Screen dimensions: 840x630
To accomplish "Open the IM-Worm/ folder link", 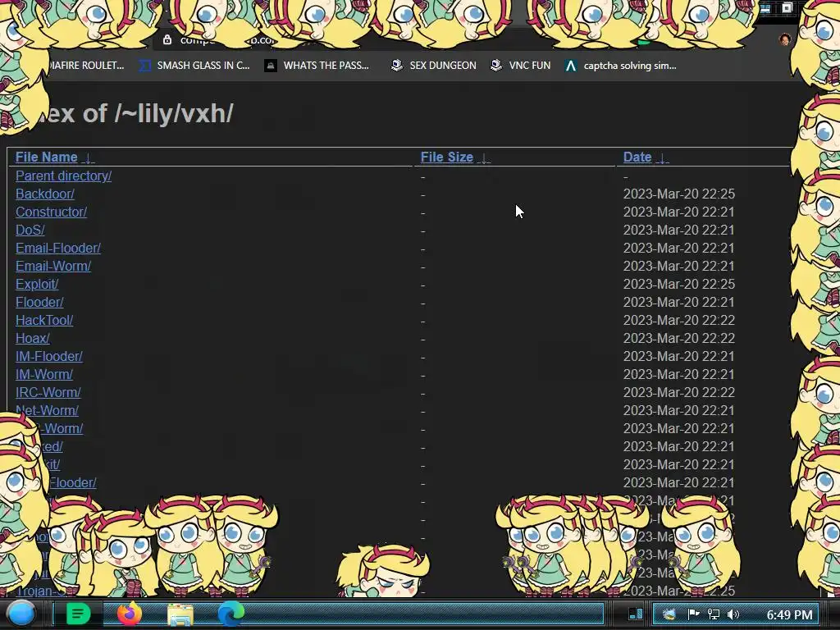I will point(44,374).
